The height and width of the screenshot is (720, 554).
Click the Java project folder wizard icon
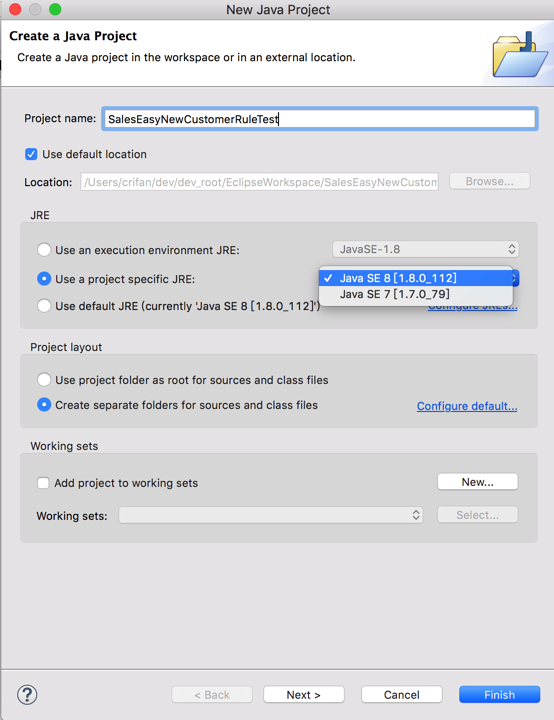coord(520,55)
